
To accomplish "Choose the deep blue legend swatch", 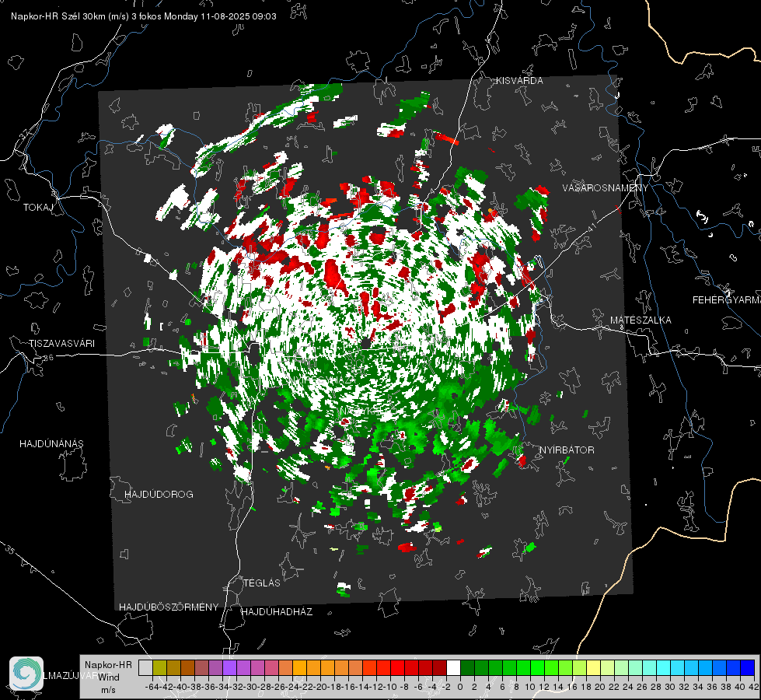I will coord(748,668).
